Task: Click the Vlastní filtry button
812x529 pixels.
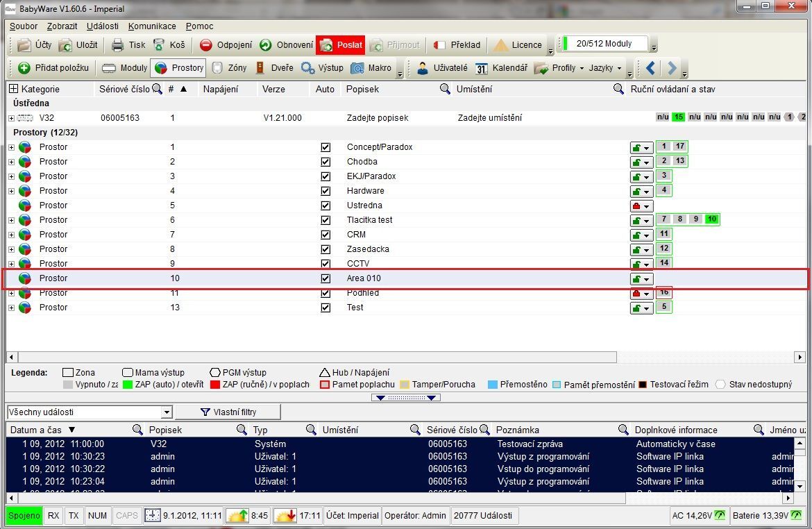Action: 228,412
